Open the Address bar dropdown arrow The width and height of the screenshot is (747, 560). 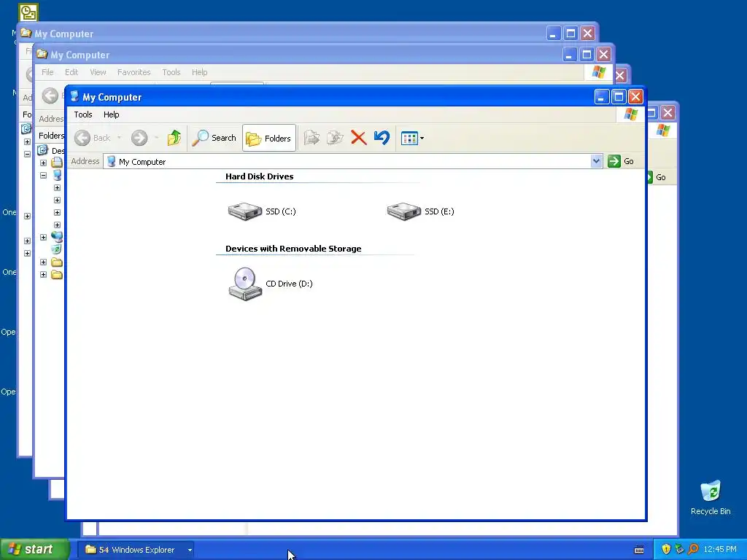coord(596,161)
